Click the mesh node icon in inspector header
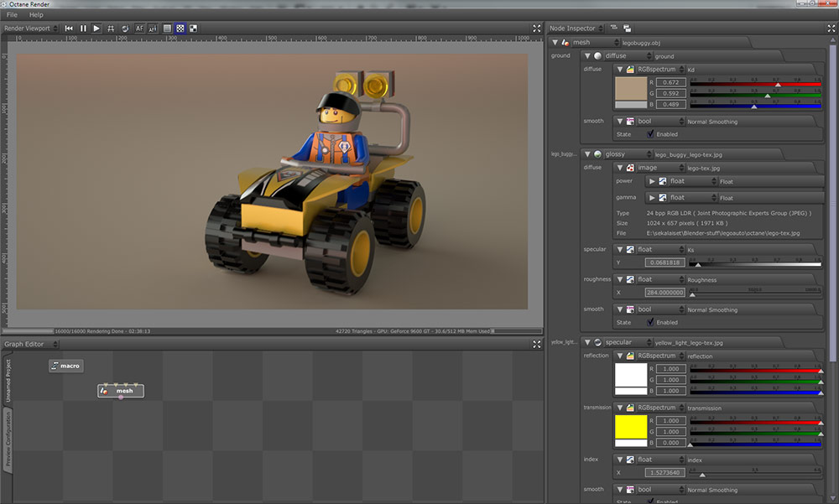The image size is (839, 504). pos(565,42)
